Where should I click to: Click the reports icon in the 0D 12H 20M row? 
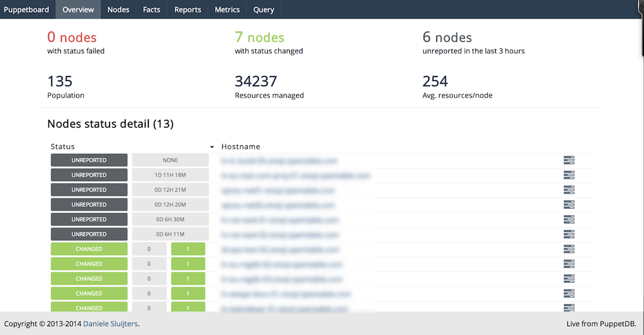click(x=569, y=205)
